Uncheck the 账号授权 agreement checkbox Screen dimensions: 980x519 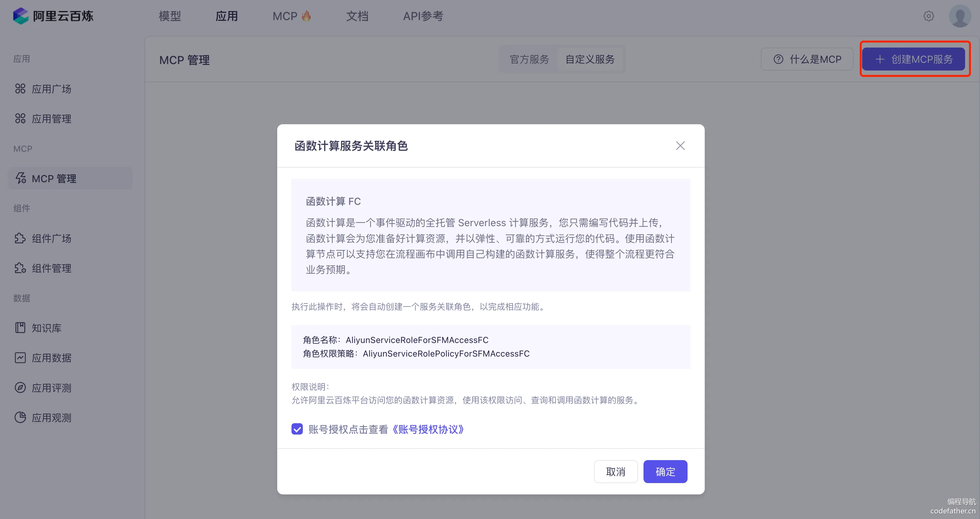[297, 429]
